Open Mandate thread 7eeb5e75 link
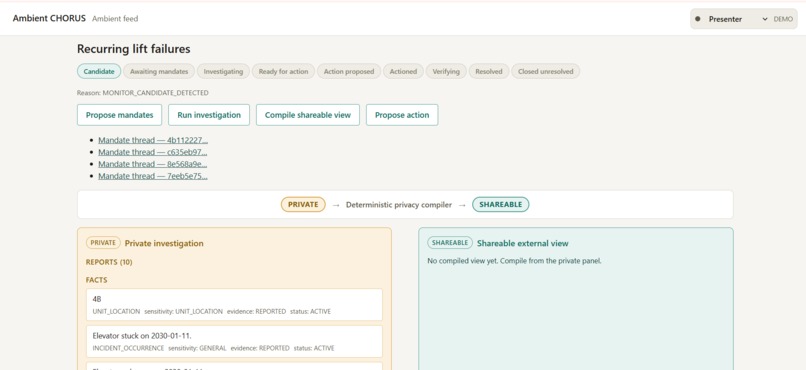The height and width of the screenshot is (370, 806). 153,176
